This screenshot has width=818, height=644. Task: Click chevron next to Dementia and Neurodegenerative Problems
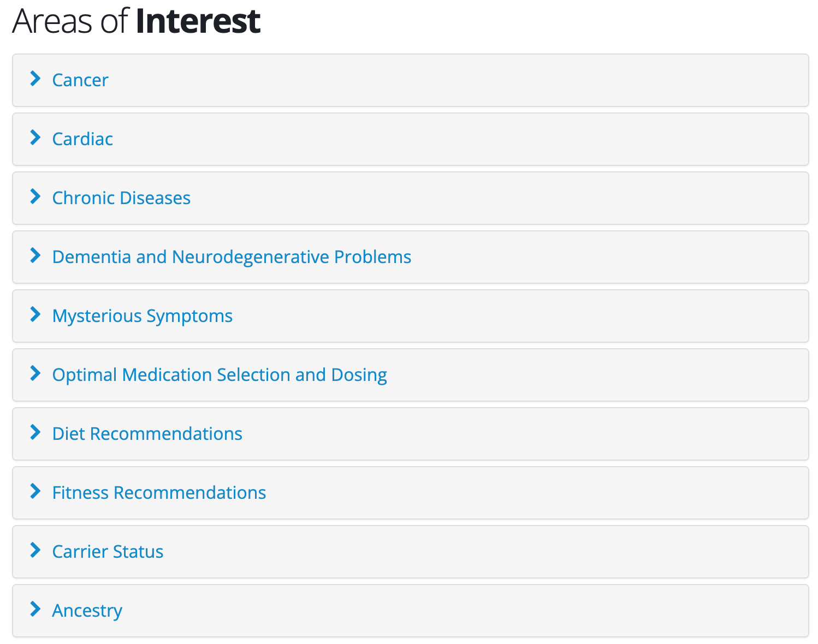(35, 255)
